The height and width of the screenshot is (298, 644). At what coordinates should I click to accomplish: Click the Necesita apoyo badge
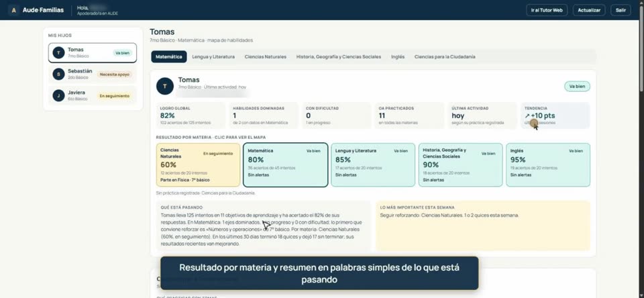coord(115,74)
